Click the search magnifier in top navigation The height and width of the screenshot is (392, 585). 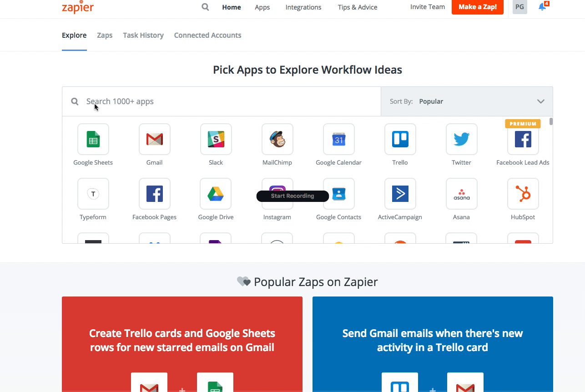pyautogui.click(x=205, y=7)
